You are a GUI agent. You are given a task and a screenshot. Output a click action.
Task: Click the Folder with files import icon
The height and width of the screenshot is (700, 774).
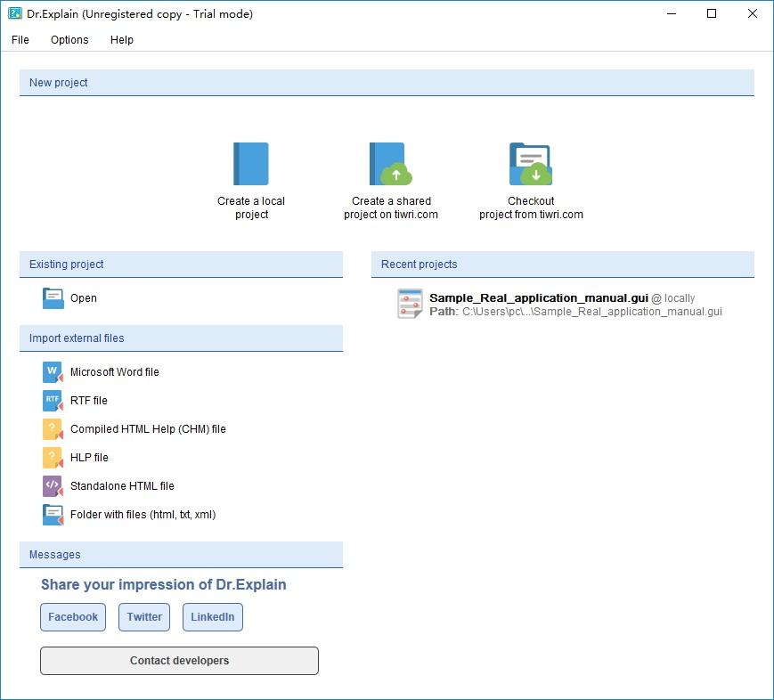pyautogui.click(x=53, y=515)
